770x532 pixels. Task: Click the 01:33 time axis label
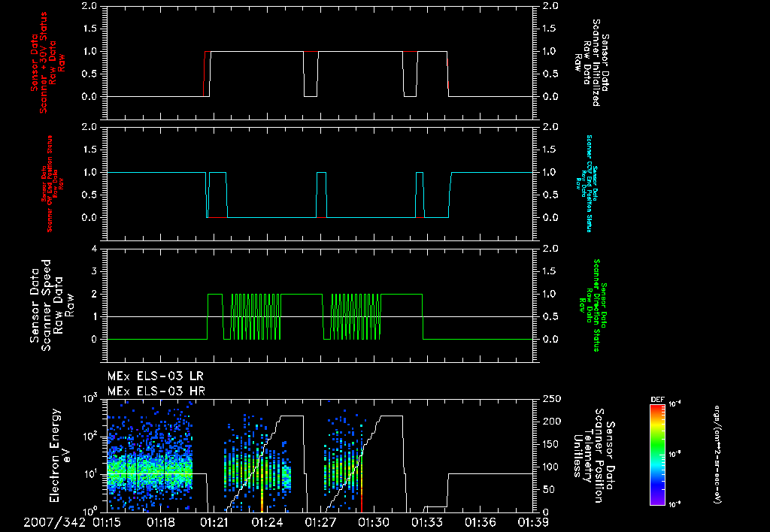(427, 523)
